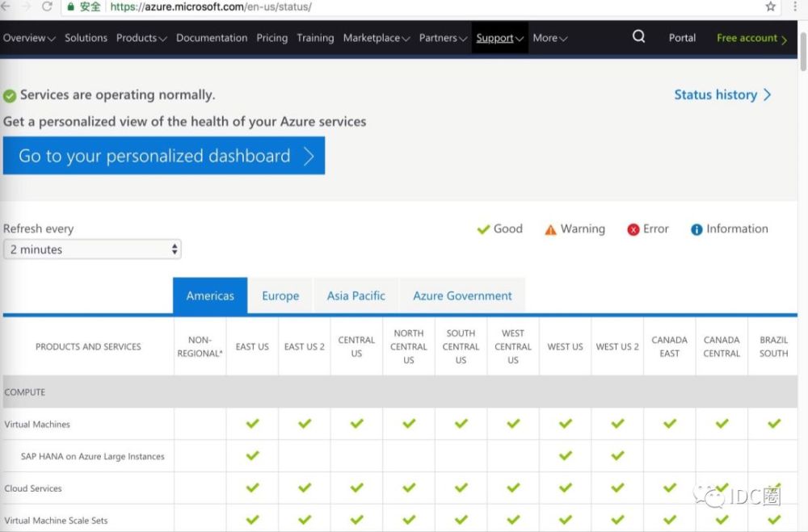Click Cloud Services Canada East checkmark
Viewport: 808px width, 532px height.
pos(669,487)
